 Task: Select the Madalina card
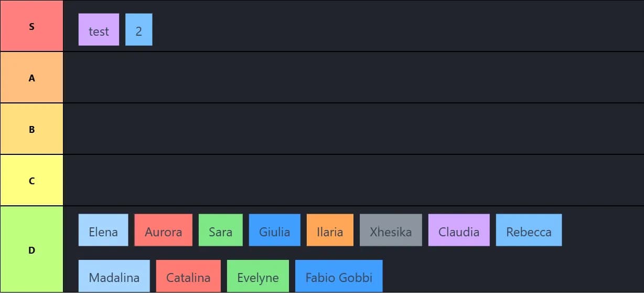point(114,276)
